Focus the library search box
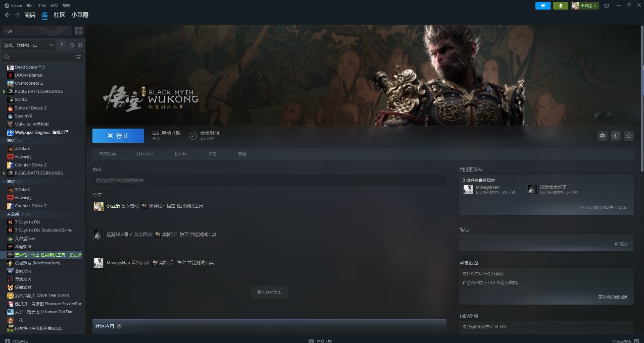This screenshot has width=644, height=343. (x=38, y=57)
